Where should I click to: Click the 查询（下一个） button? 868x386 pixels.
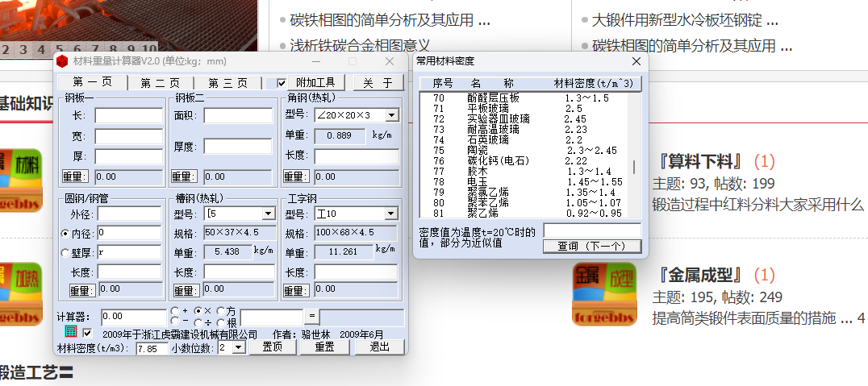591,246
